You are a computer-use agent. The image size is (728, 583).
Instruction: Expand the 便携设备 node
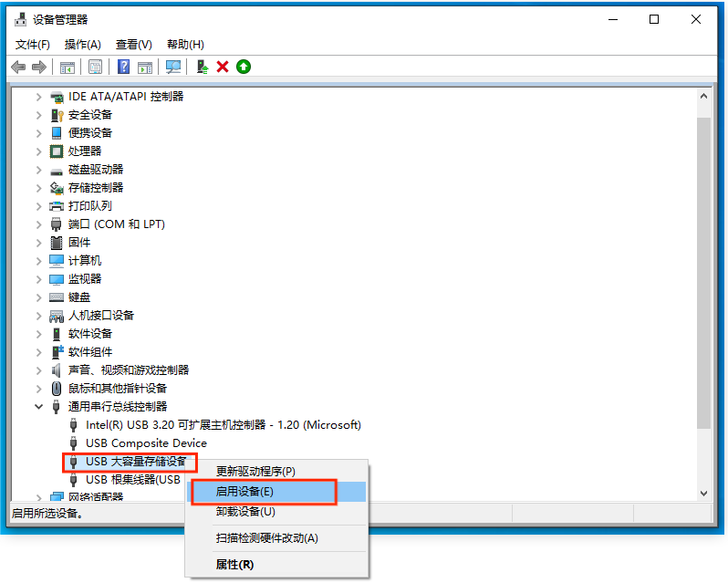pos(39,133)
